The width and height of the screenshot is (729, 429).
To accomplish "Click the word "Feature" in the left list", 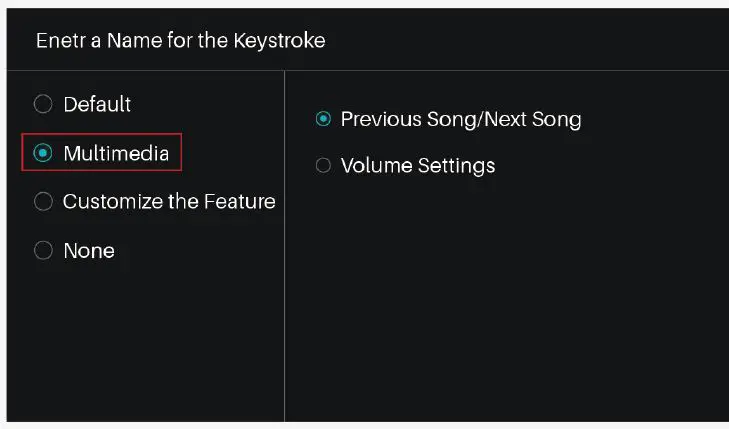I will click(238, 202).
